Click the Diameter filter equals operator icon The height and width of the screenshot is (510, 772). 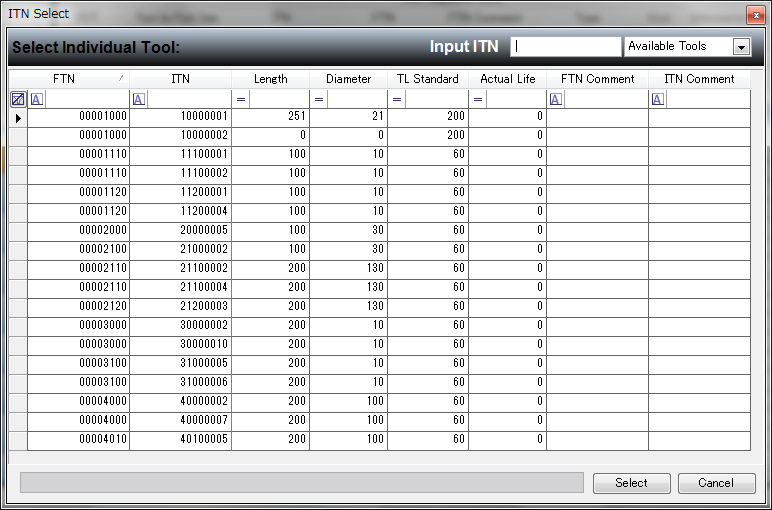pos(319,100)
